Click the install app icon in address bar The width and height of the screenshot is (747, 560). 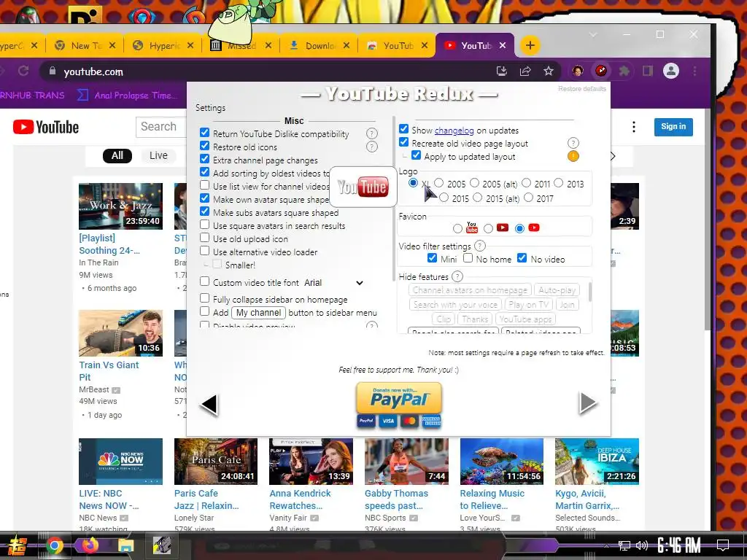502,71
